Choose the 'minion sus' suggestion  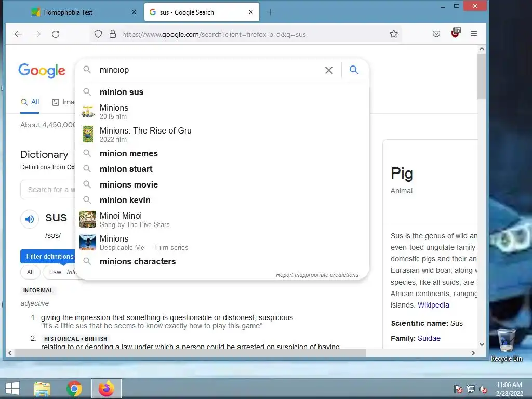(x=222, y=92)
